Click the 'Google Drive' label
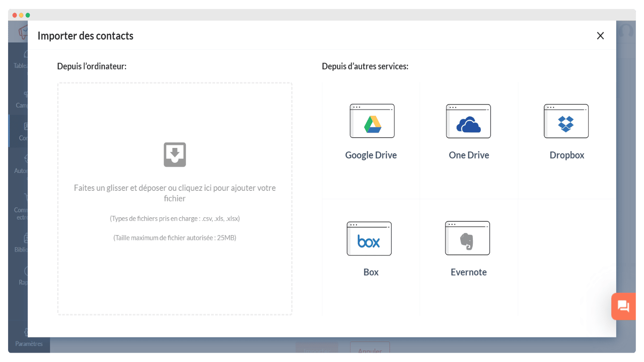This screenshot has height=362, width=644. (371, 155)
